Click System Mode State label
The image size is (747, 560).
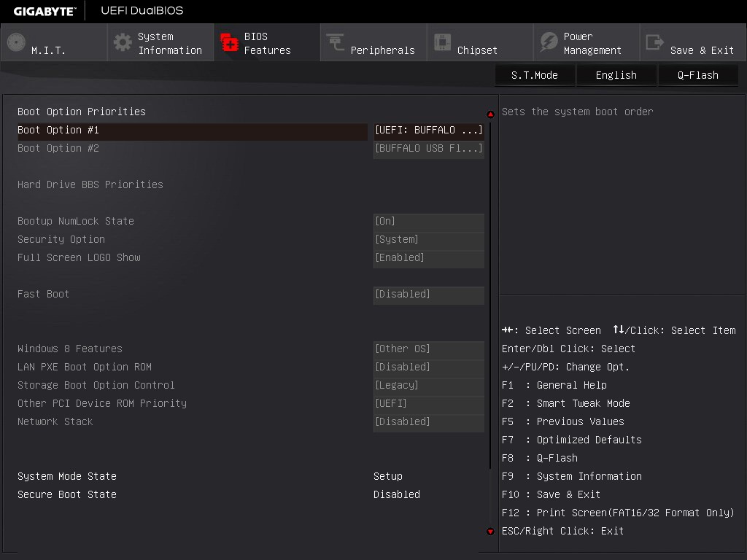(66, 477)
